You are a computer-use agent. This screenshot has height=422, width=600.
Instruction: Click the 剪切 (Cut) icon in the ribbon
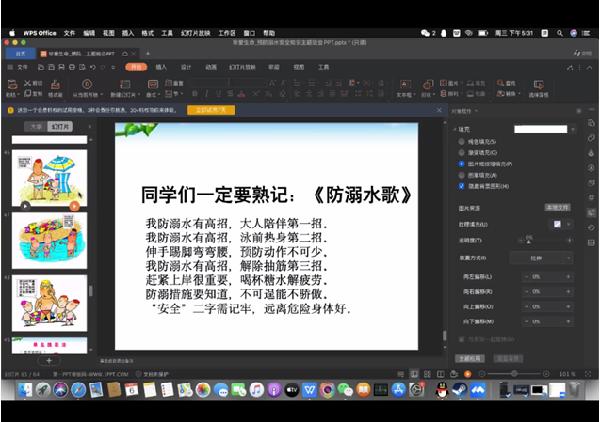click(x=27, y=83)
